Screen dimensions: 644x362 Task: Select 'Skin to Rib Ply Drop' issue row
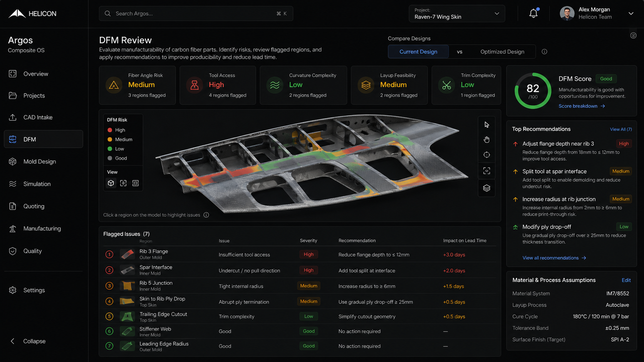click(300, 302)
